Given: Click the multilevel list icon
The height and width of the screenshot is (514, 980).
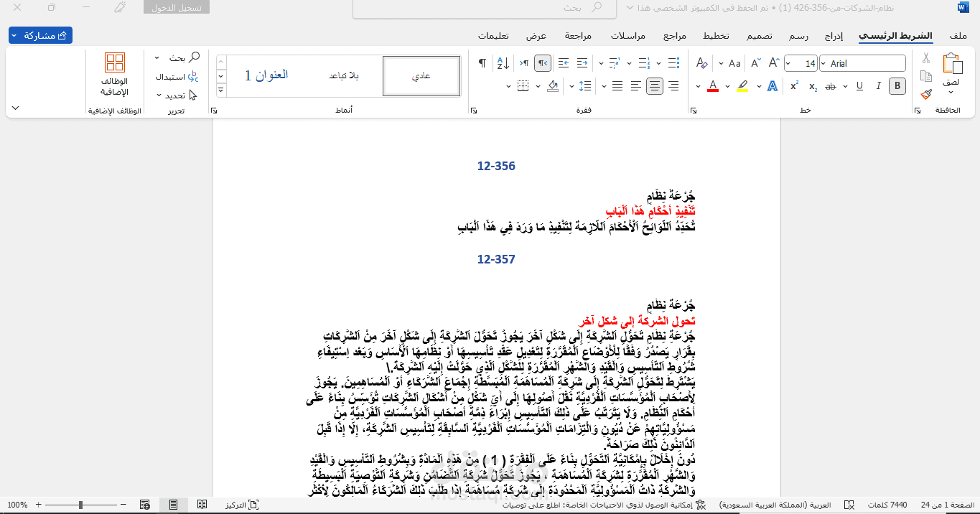Looking at the screenshot, I should pyautogui.click(x=614, y=63).
